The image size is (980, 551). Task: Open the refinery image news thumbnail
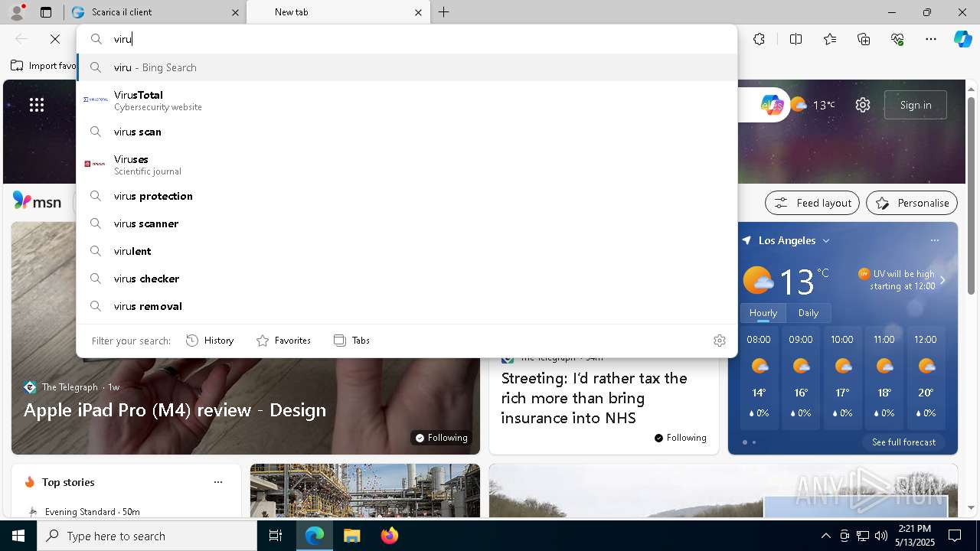[365, 491]
